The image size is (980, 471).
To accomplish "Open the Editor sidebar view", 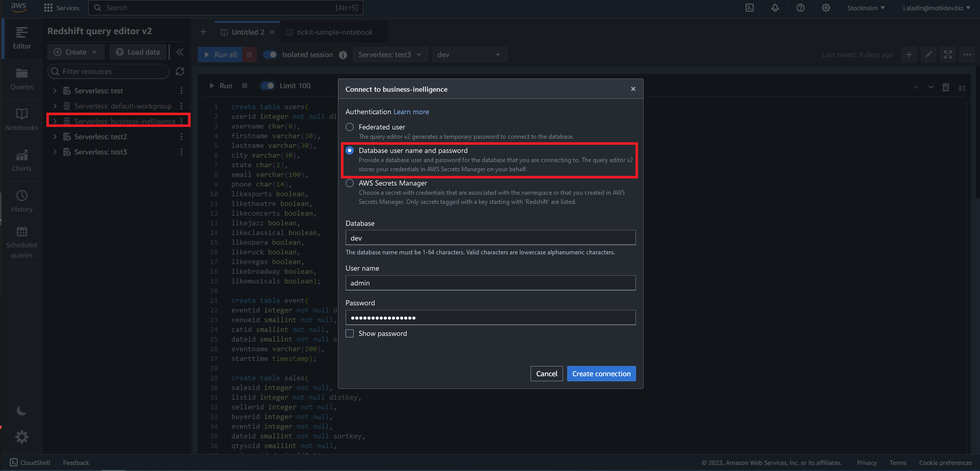I will (21, 38).
